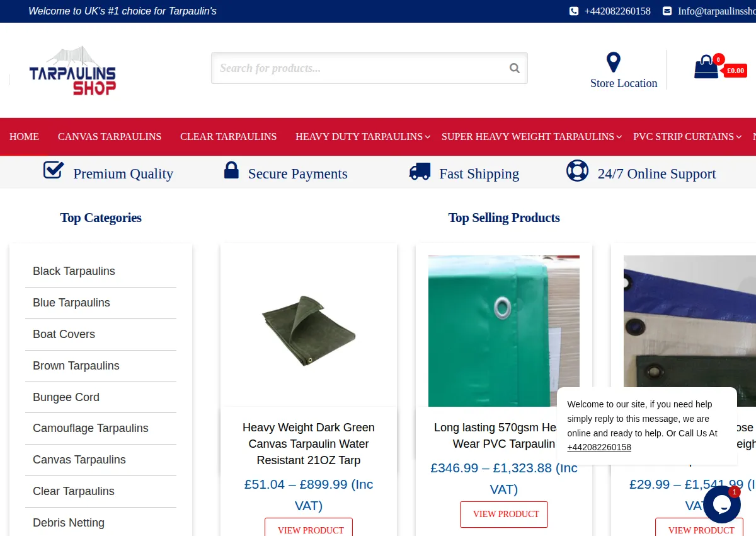Open the shopping bag cart icon
Screen dimensions: 756x536
[706, 67]
